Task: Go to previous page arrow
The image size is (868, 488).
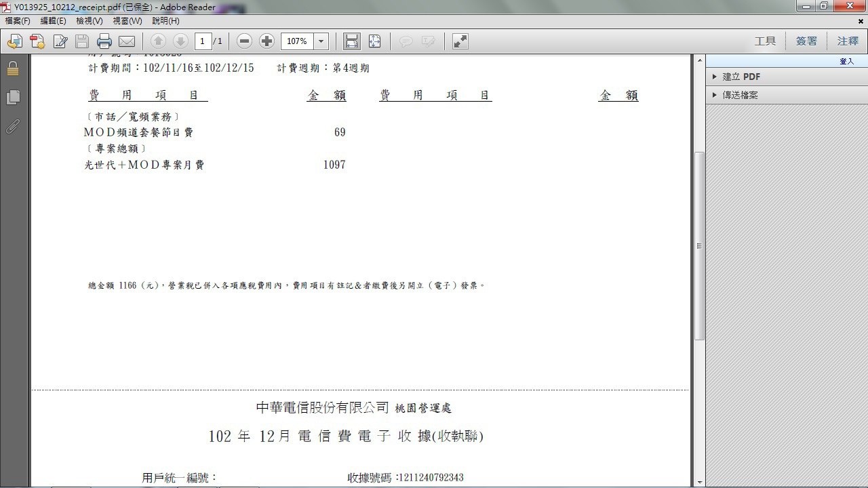Action: point(158,41)
